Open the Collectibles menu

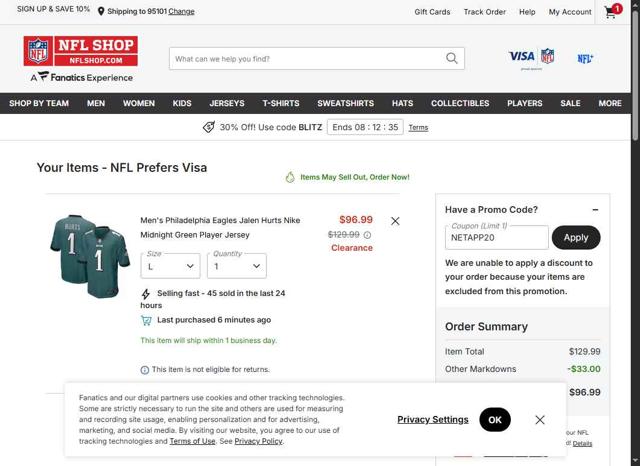pos(460,103)
